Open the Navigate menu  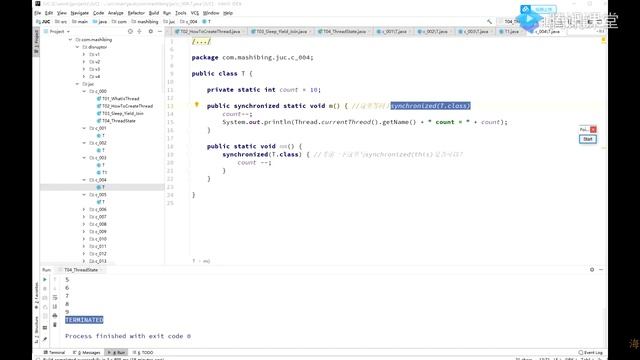(x=80, y=13)
